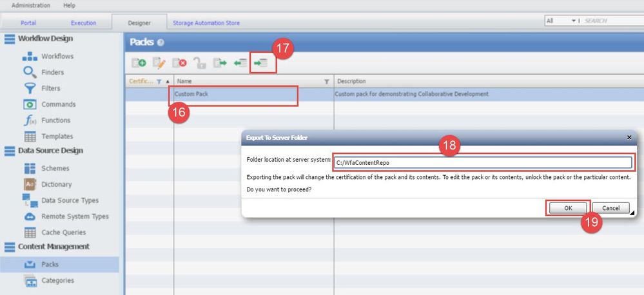Click the Unlock pack padlock icon

[199, 62]
